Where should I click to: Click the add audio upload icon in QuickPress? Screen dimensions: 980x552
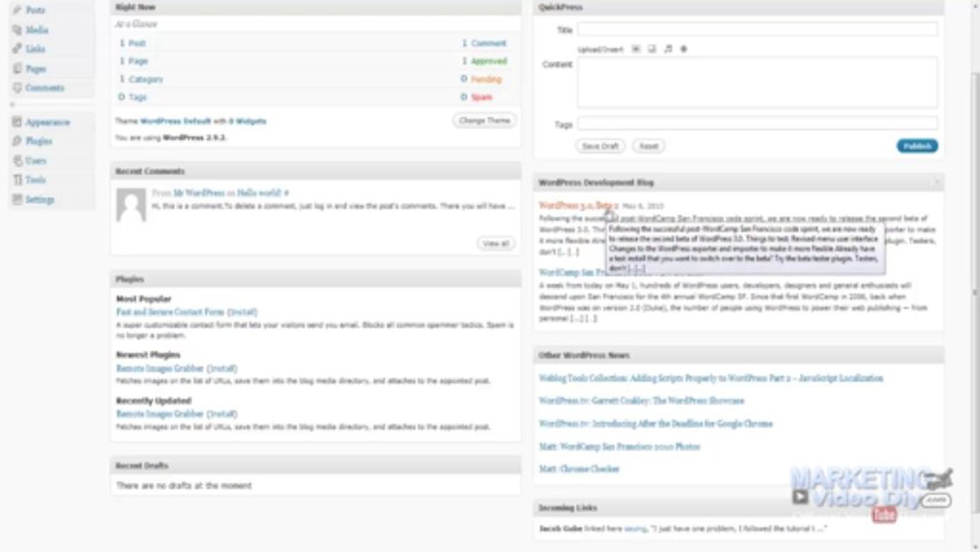pyautogui.click(x=667, y=49)
